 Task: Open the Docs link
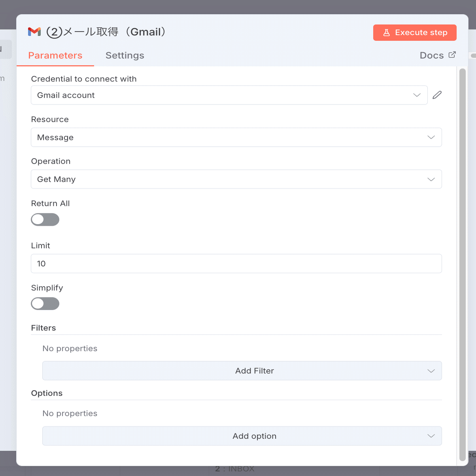pyautogui.click(x=431, y=55)
